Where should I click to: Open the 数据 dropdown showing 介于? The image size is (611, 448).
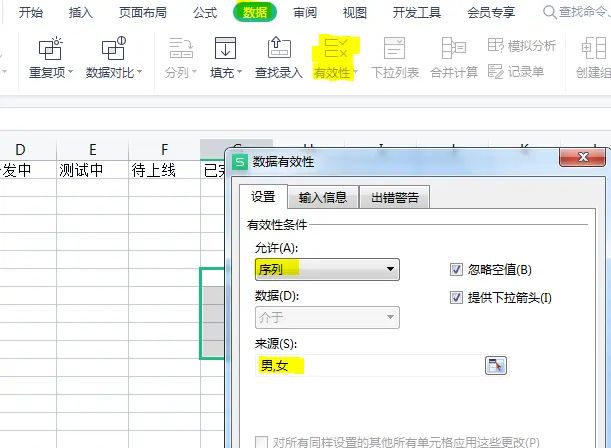(327, 317)
